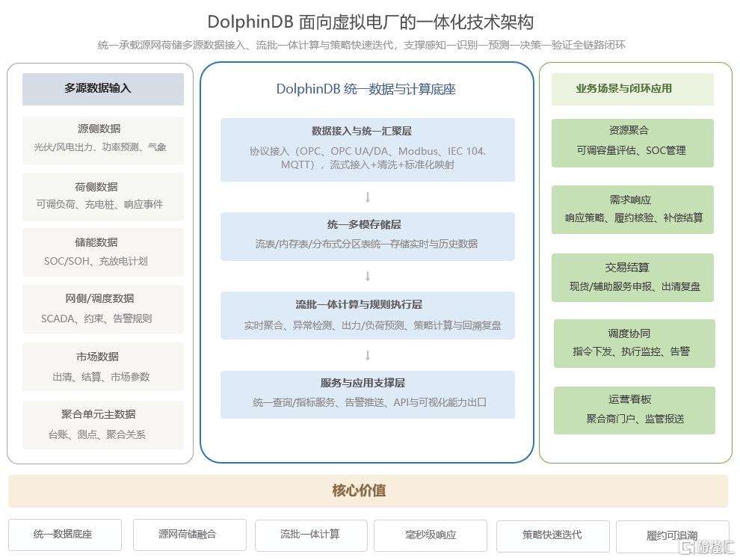Image resolution: width=740 pixels, height=560 pixels.
Task: Click the "核心价值" banner
Action: pos(368,491)
